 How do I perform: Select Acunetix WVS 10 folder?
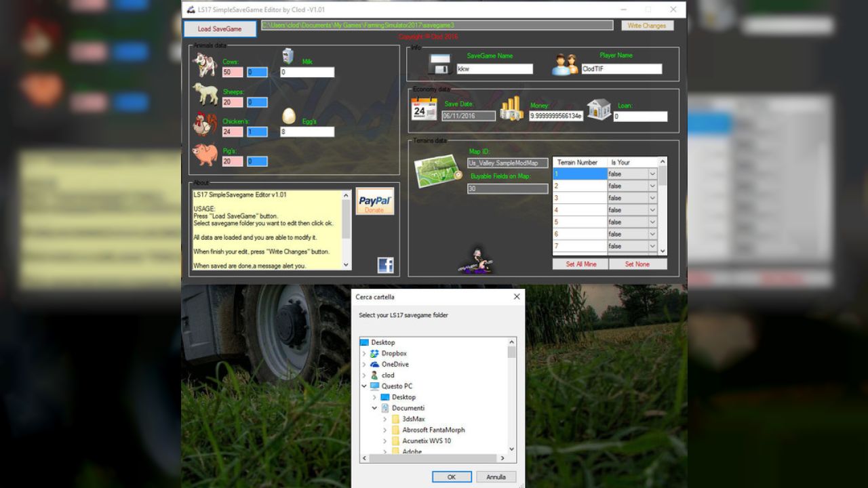point(427,441)
